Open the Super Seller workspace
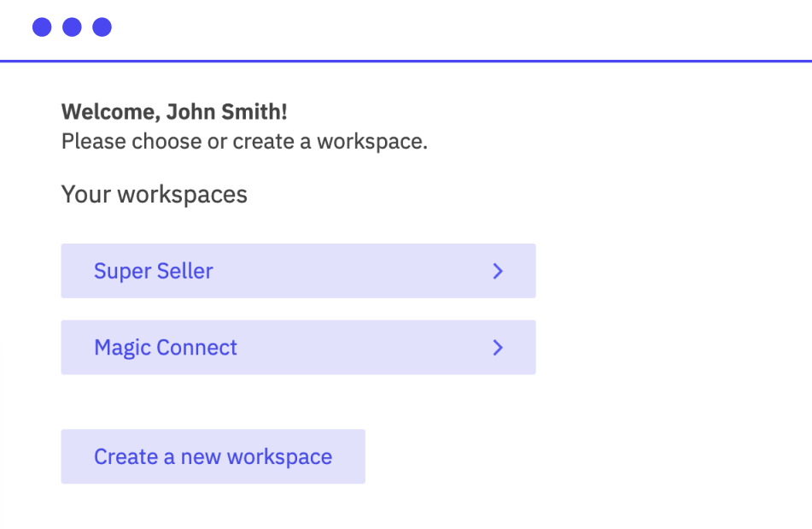812x529 pixels. (x=298, y=271)
